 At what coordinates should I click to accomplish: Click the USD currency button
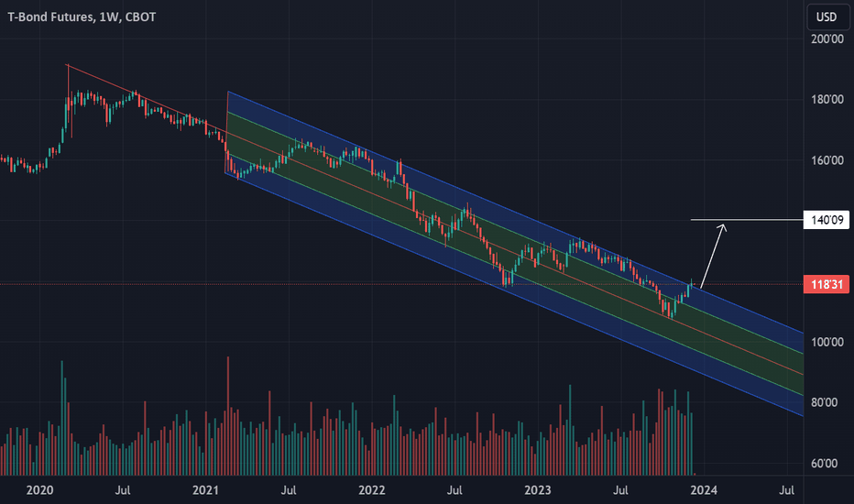pyautogui.click(x=826, y=16)
